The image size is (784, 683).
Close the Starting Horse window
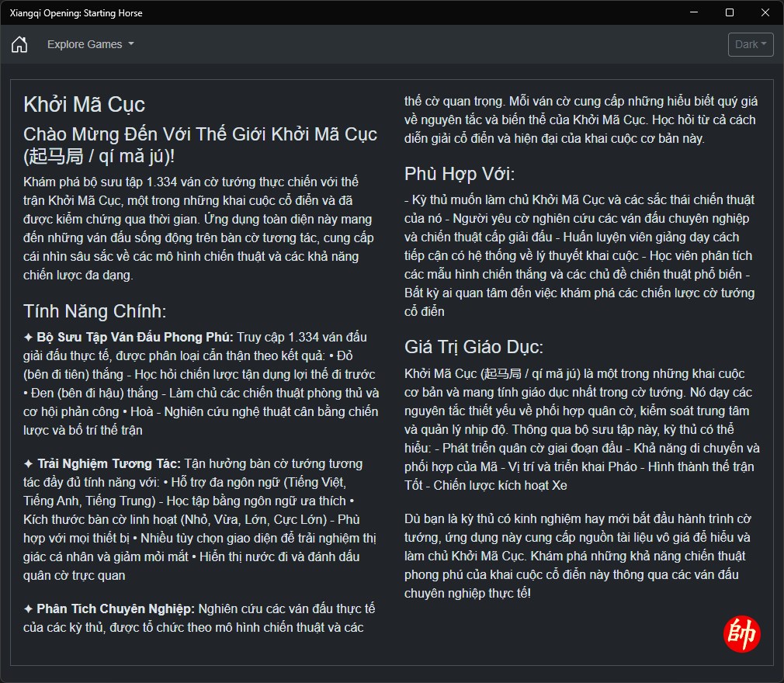(x=765, y=12)
